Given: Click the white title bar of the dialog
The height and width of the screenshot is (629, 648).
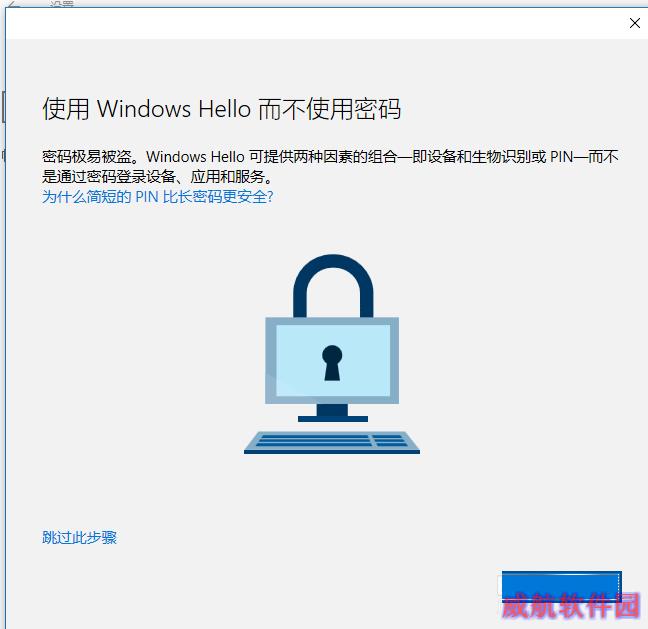Looking at the screenshot, I should 314,23.
